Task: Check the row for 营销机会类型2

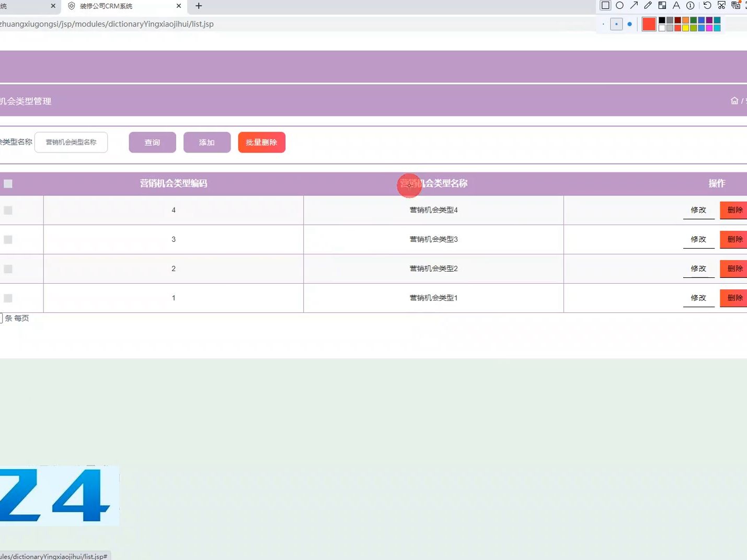Action: click(8, 269)
